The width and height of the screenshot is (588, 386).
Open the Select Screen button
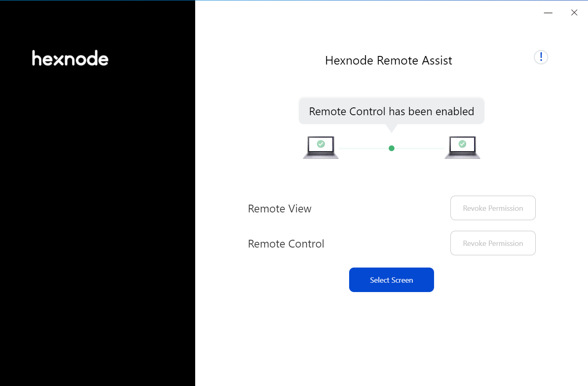pyautogui.click(x=392, y=280)
